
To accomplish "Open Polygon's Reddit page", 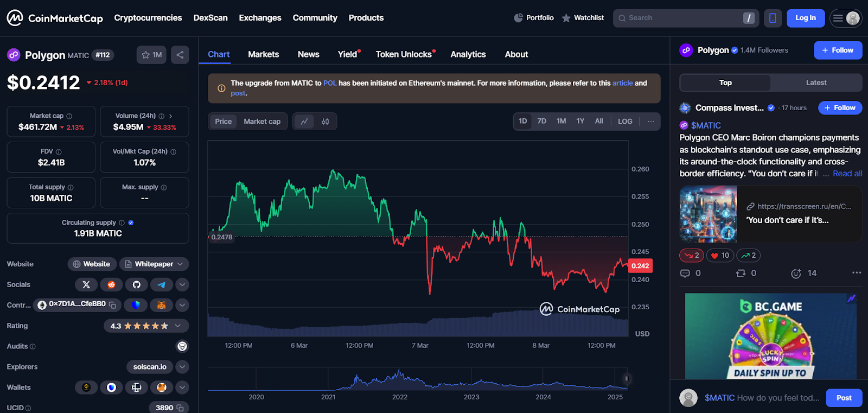I will point(111,284).
